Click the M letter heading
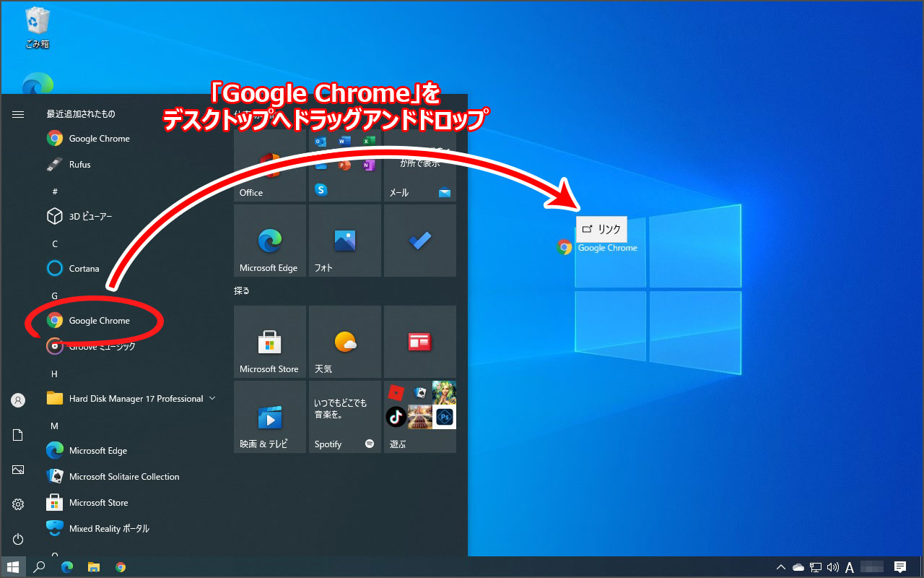Viewport: 924px width, 578px height. [x=55, y=426]
